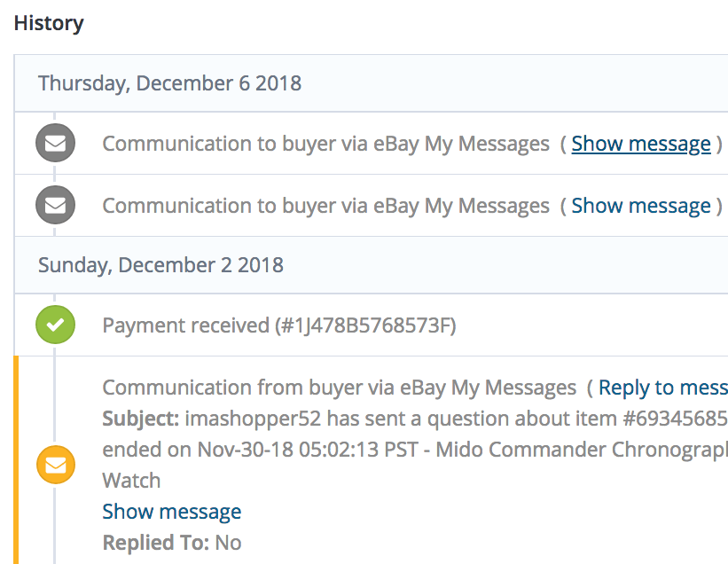The image size is (728, 564).
Task: Click the Communication from buyer entry text
Action: tap(339, 388)
